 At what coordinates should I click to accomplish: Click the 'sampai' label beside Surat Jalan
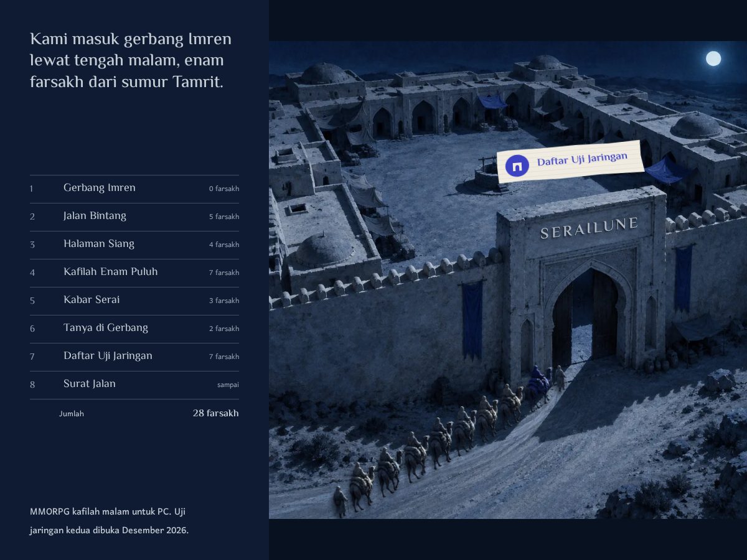228,385
